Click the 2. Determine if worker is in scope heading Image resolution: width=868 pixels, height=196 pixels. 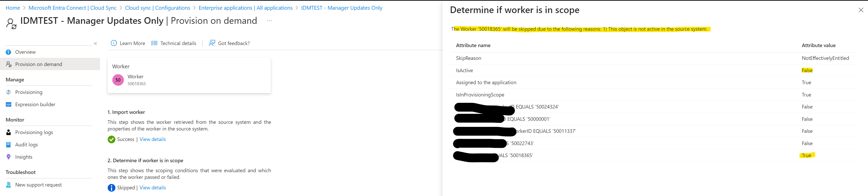tap(146, 161)
